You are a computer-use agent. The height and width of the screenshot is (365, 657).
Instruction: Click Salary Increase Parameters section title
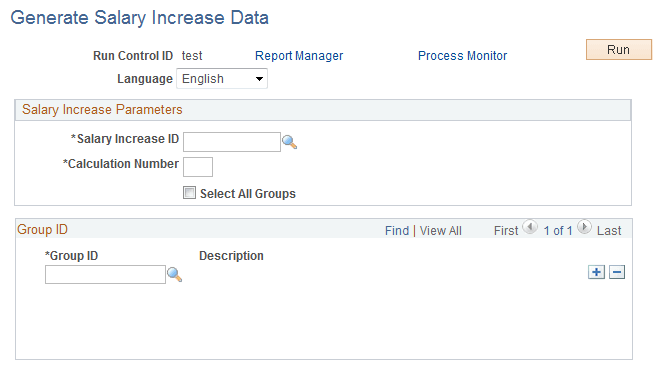102,110
